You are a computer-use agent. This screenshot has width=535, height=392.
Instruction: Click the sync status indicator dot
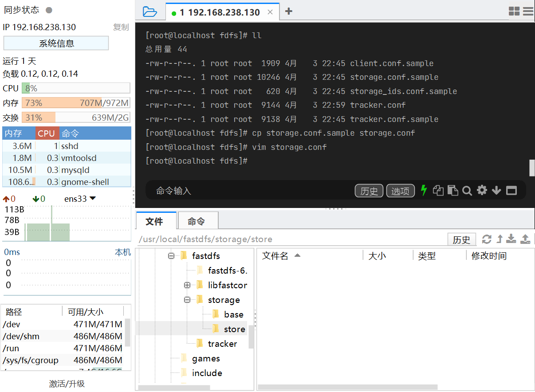click(x=49, y=10)
